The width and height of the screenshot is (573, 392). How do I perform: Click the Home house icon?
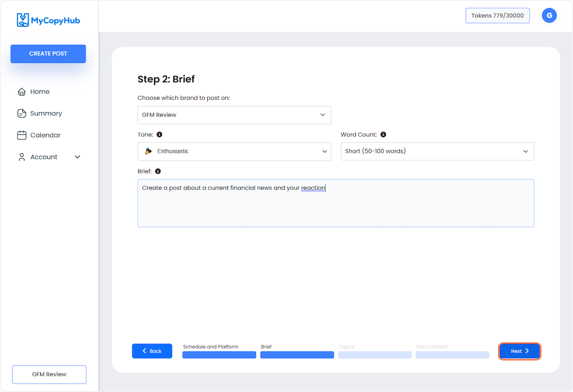[21, 92]
